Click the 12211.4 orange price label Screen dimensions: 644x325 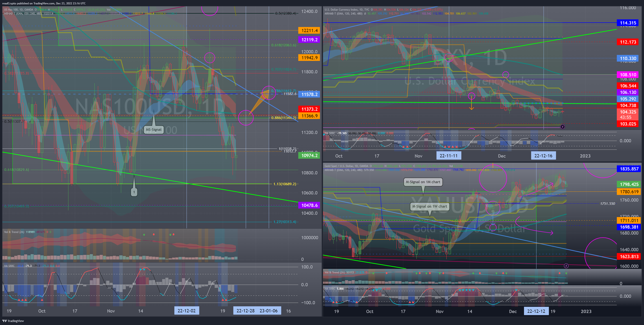point(309,30)
